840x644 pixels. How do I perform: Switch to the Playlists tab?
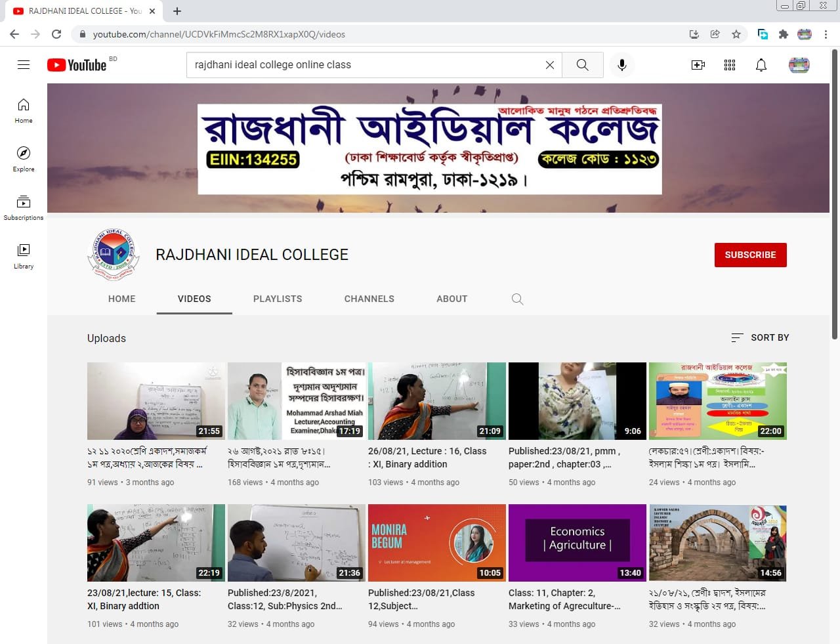pos(278,299)
